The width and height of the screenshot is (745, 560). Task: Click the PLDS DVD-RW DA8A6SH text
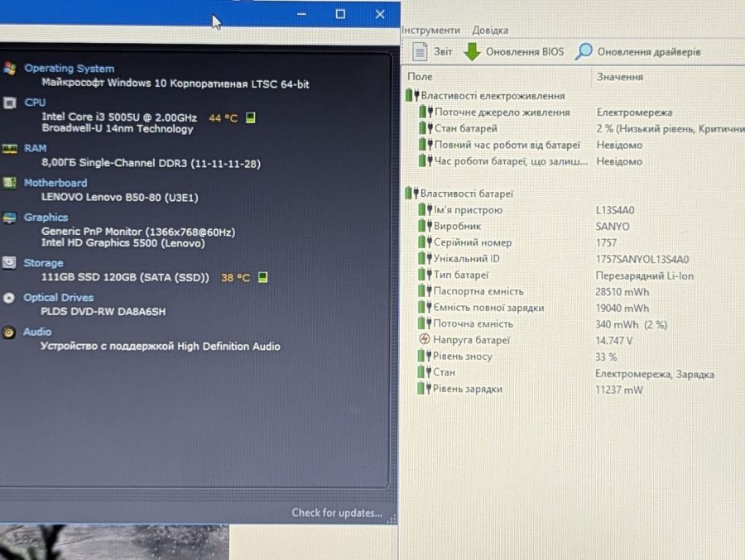click(x=103, y=312)
